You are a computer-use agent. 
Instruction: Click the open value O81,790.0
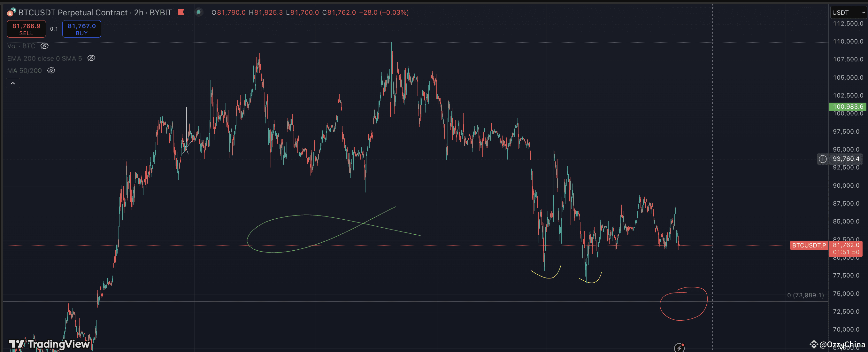point(228,12)
